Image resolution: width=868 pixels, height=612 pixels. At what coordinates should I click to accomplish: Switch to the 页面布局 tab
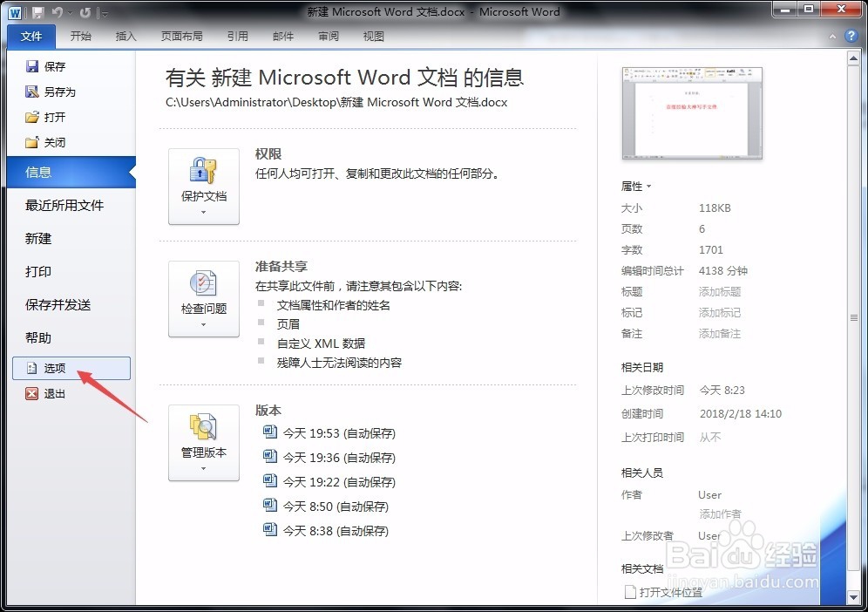point(181,37)
